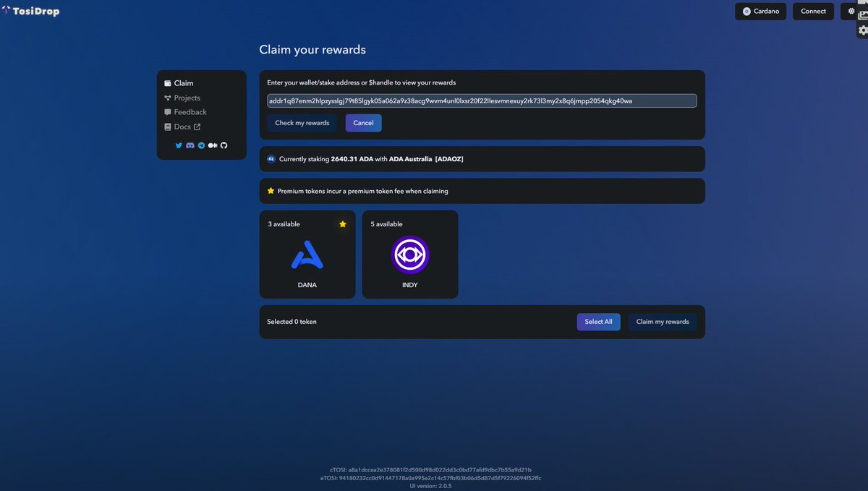Click 'Premium tokens incur a premium token fee' text
The width and height of the screenshot is (868, 491).
[x=362, y=191]
